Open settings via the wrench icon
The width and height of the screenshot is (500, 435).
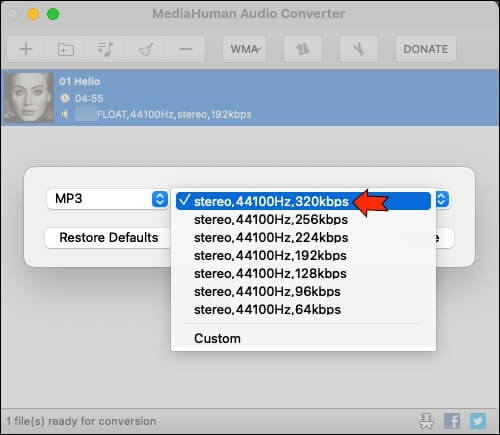tap(358, 49)
